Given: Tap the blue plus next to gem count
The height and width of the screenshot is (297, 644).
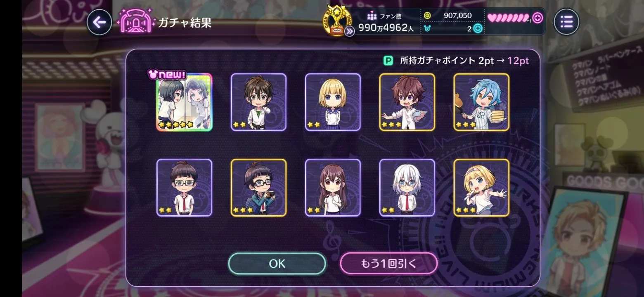Looking at the screenshot, I should click(478, 28).
